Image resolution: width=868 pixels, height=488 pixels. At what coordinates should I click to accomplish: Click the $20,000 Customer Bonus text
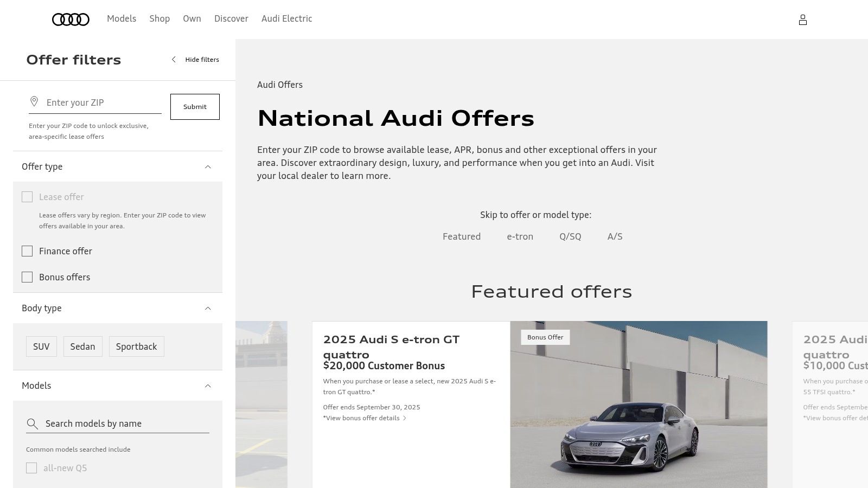(x=384, y=366)
